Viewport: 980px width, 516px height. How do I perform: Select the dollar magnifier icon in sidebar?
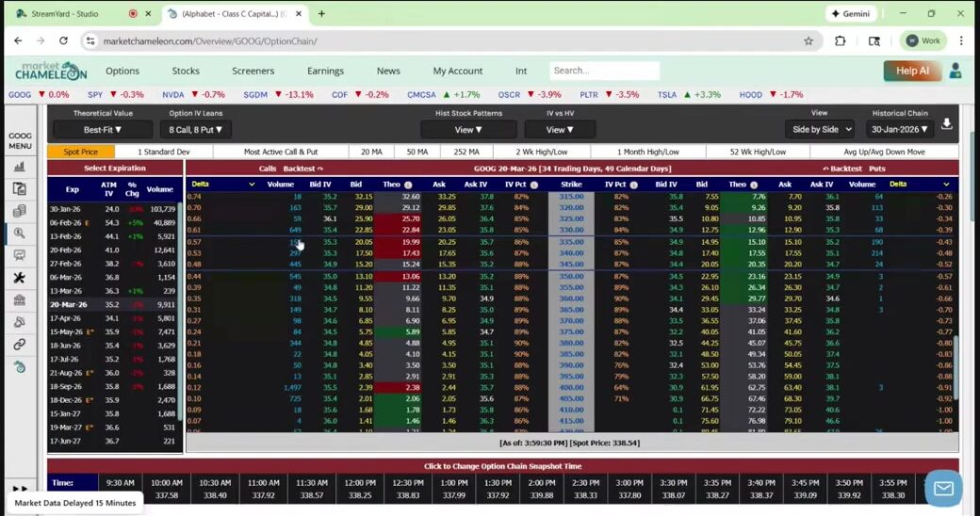tap(20, 233)
